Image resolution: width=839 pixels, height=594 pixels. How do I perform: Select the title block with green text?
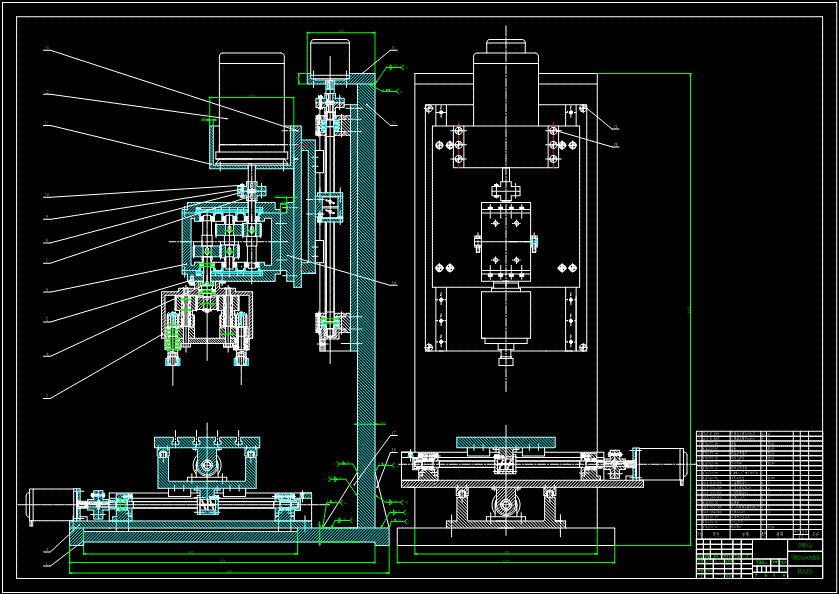coord(759,558)
